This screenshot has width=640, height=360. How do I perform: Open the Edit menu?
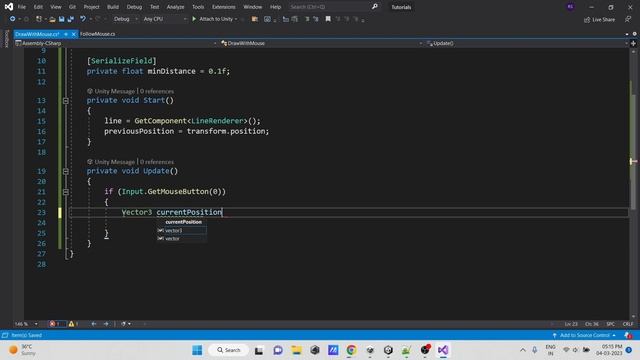pos(38,7)
